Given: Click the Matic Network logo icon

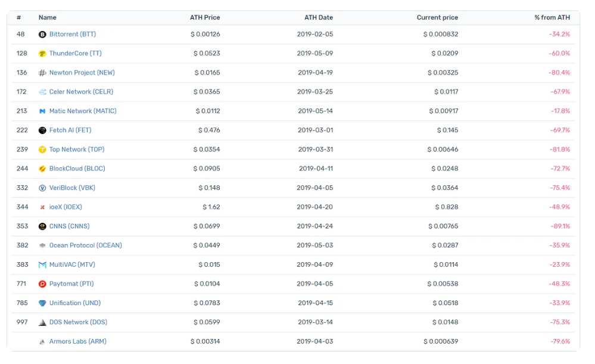Looking at the screenshot, I should click(x=42, y=111).
